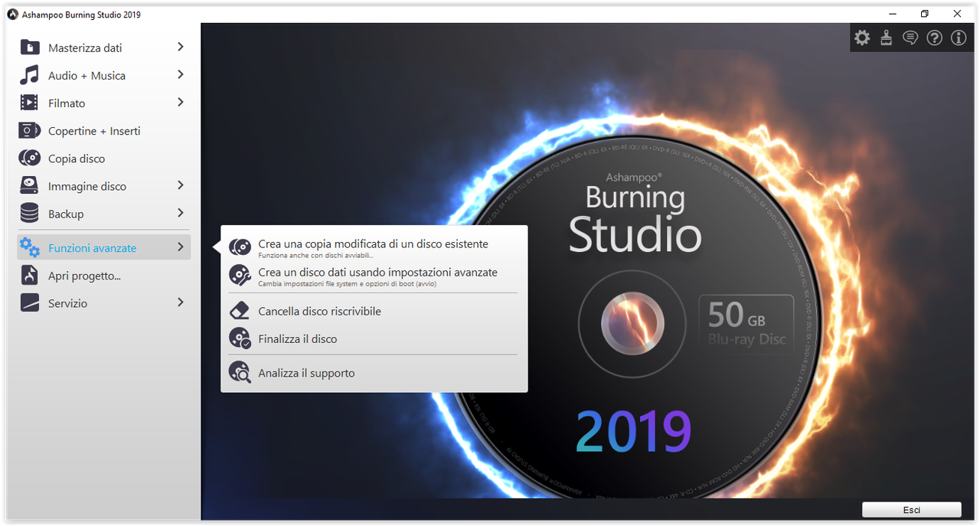Screen dimensions: 980x526
Task: Click the Copia disco icon
Action: tap(29, 158)
